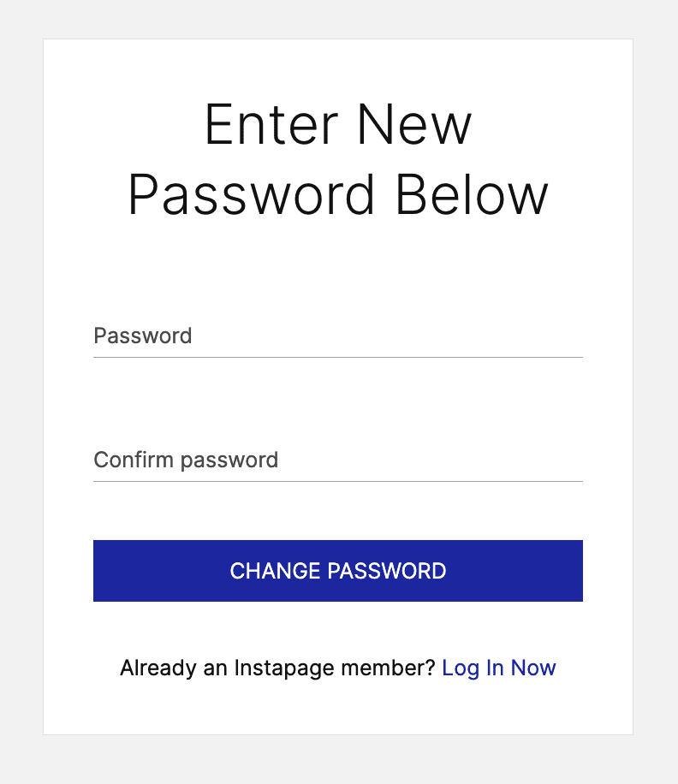Click the word "Enter" in the heading
Viewport: 678px width, 784px height.
[x=271, y=124]
